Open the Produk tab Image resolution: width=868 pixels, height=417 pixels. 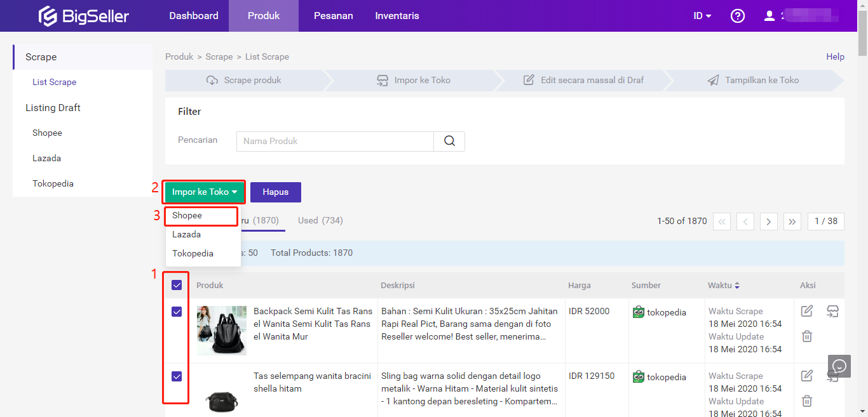click(264, 16)
